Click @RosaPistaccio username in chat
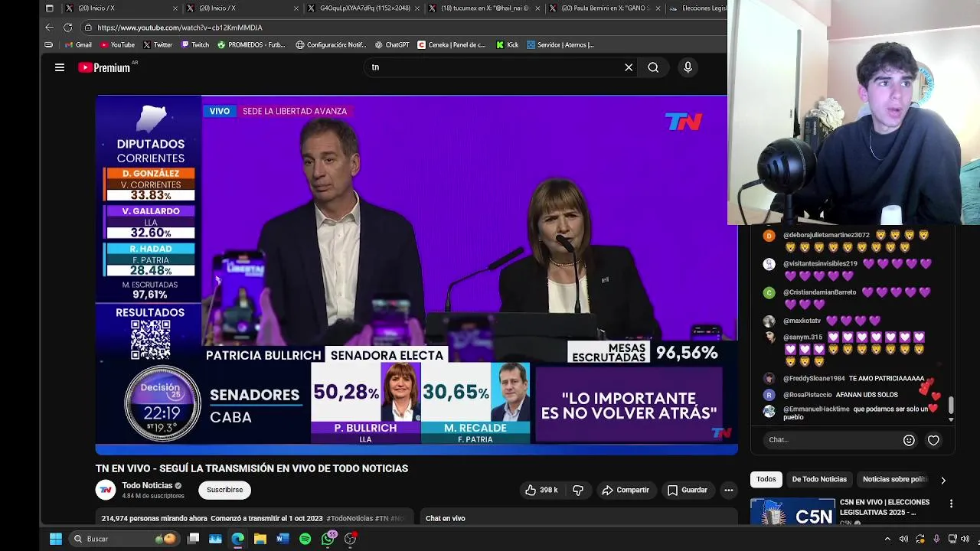Viewport: 980px width, 551px height. click(807, 395)
